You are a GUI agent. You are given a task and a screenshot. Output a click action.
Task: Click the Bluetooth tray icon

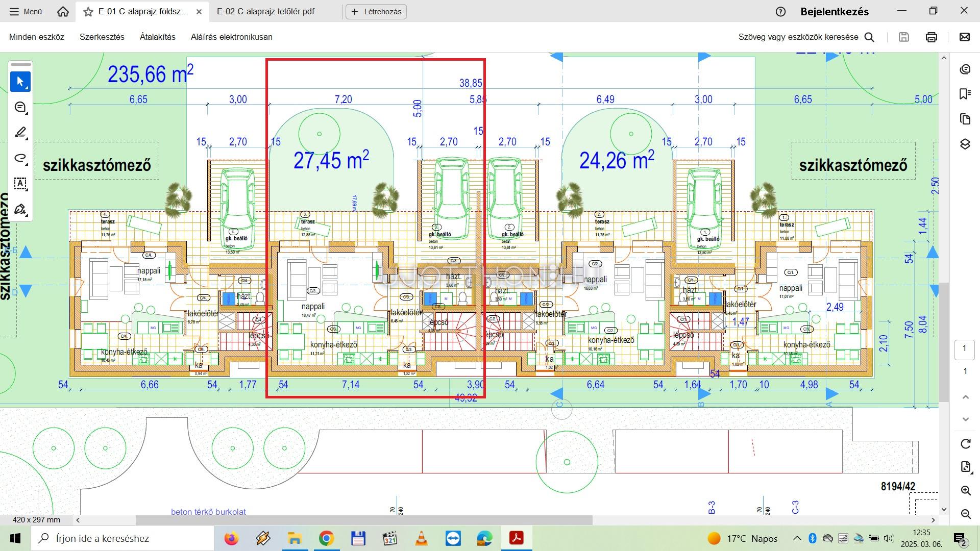[813, 538]
